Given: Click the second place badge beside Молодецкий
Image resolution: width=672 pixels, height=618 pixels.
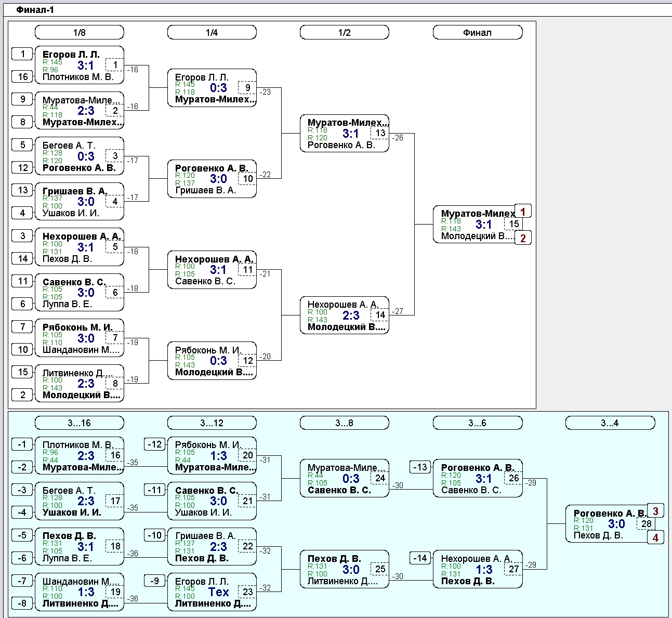Looking at the screenshot, I should coord(523,238).
